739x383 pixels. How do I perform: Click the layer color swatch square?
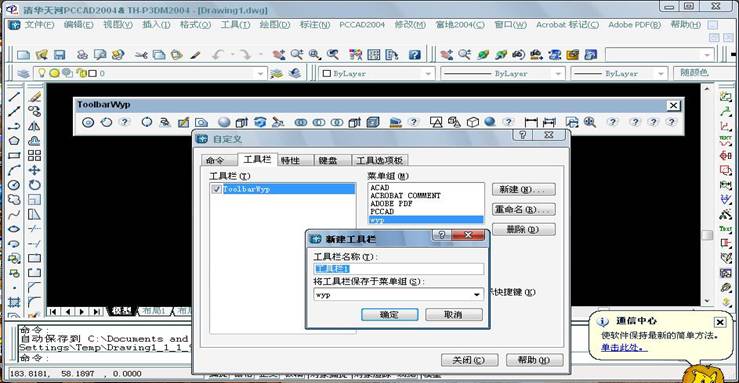click(x=93, y=73)
